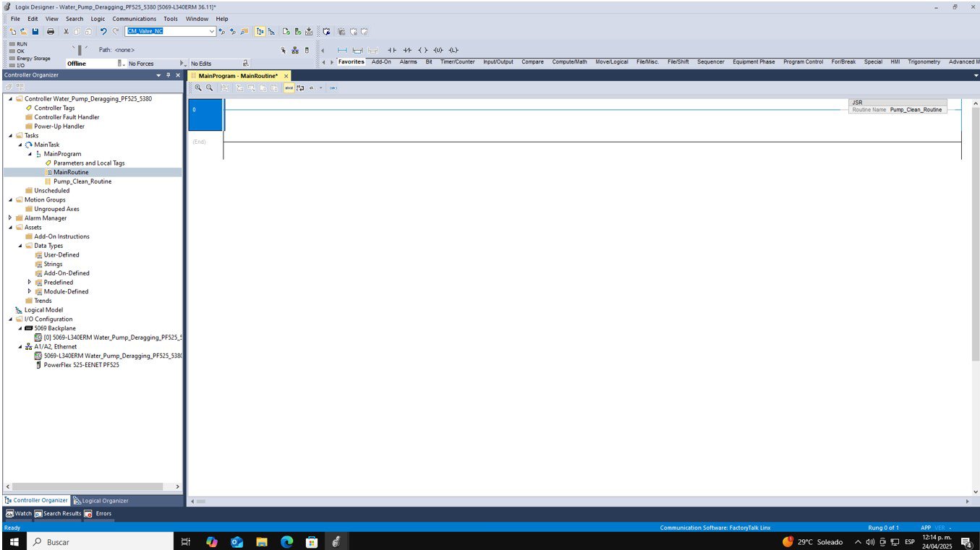The height and width of the screenshot is (550, 980).
Task: Insert an Output Unlatch (OTU) coil
Action: tap(438, 50)
